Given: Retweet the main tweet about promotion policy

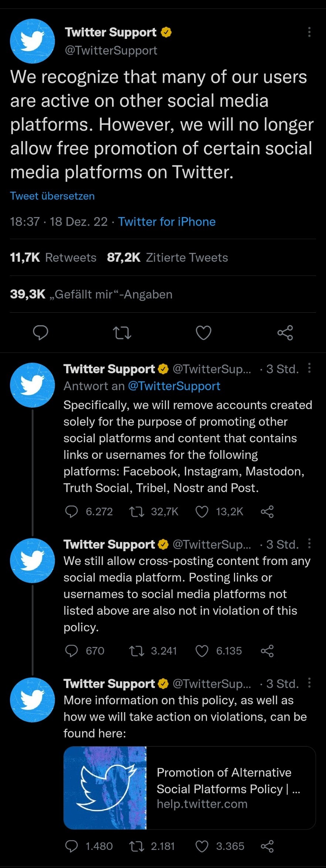Looking at the screenshot, I should point(122,333).
